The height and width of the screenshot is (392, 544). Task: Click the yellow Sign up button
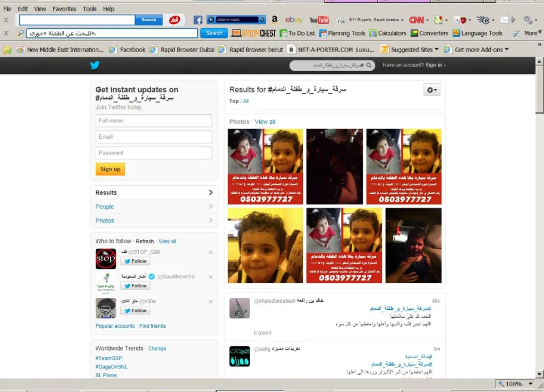coord(110,169)
